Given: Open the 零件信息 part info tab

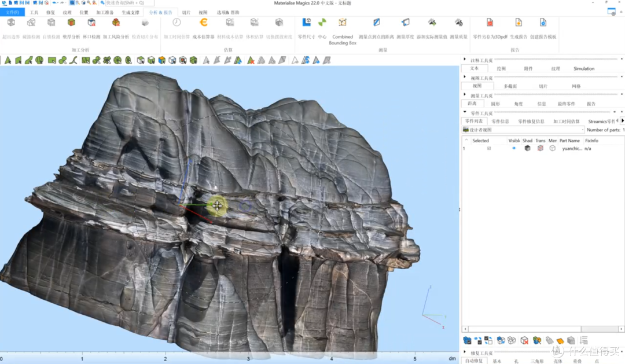Looking at the screenshot, I should 500,121.
